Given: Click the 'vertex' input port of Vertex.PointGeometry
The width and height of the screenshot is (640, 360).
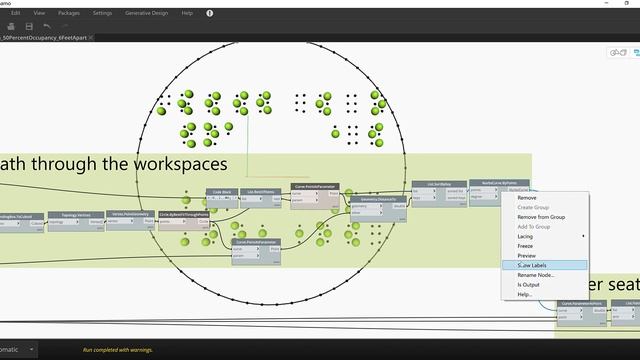Looking at the screenshot, I should coord(120,221).
